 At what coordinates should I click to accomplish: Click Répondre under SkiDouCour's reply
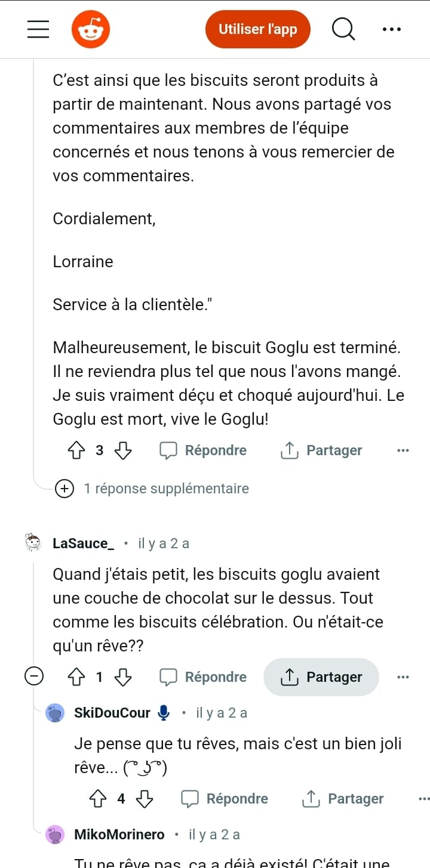[225, 799]
